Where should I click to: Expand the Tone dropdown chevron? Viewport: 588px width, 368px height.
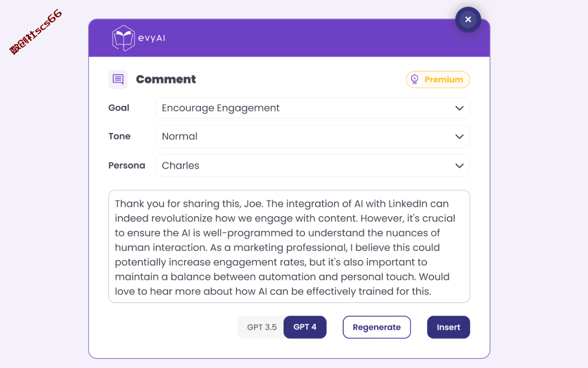459,137
